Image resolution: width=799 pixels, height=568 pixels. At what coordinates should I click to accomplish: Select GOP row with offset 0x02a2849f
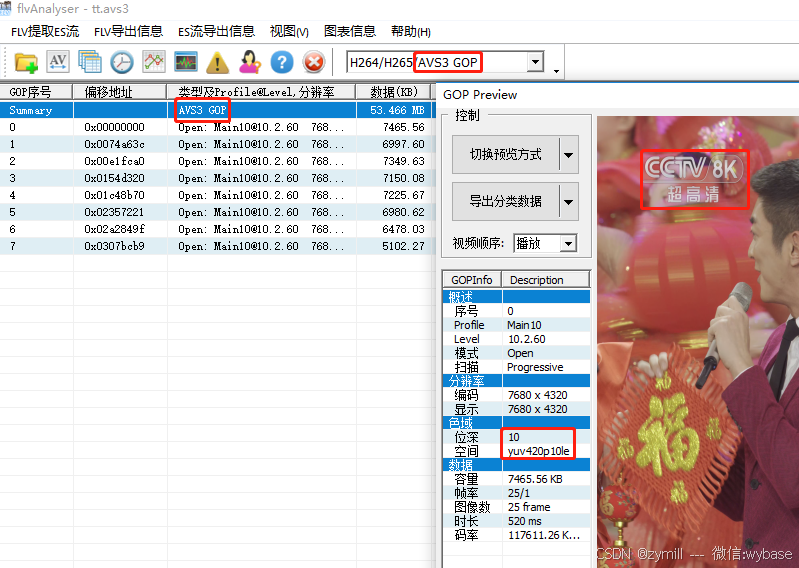pyautogui.click(x=217, y=229)
